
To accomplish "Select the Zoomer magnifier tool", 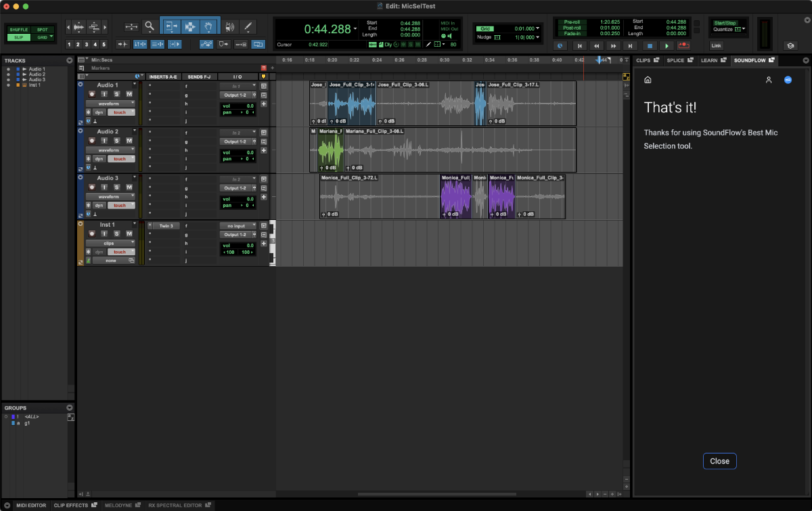I will tap(150, 26).
